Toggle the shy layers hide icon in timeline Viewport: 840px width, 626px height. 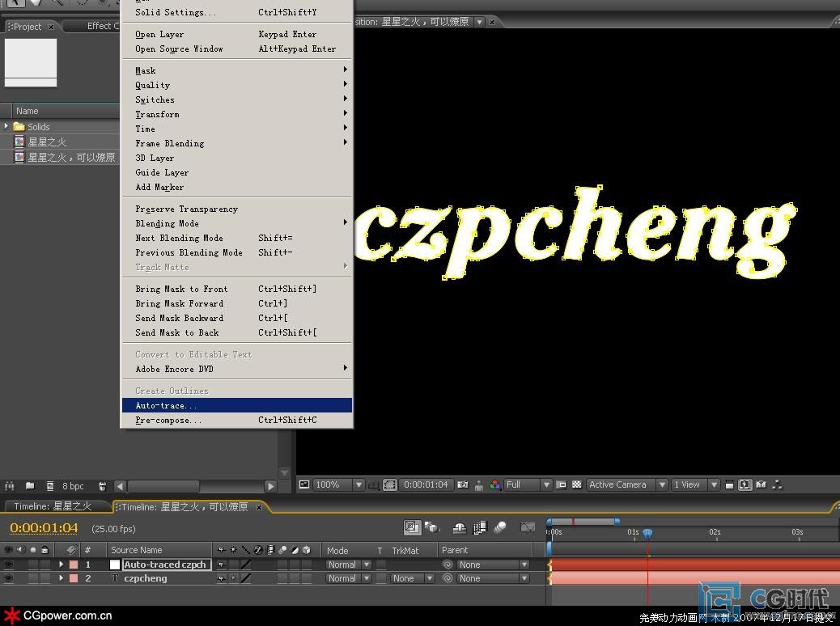pyautogui.click(x=460, y=528)
